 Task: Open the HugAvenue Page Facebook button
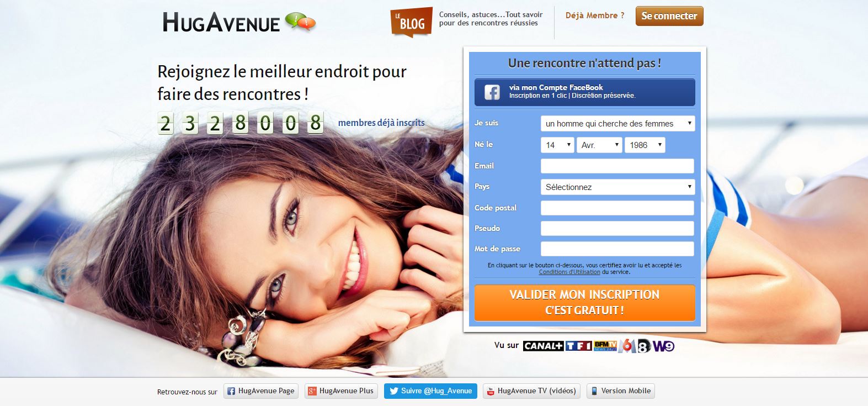coord(261,391)
